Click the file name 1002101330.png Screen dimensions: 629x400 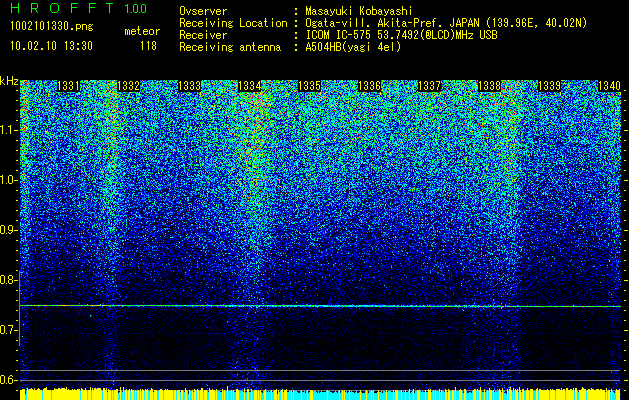[x=52, y=27]
